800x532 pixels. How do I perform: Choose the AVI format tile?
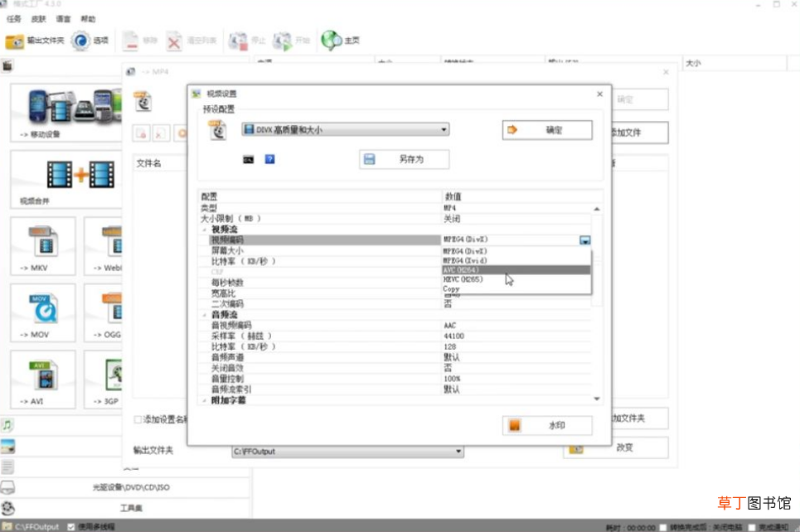tap(43, 379)
